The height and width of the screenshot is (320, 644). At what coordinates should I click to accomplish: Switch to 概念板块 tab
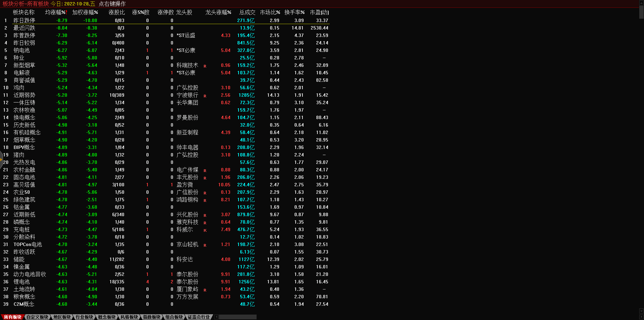click(x=107, y=317)
